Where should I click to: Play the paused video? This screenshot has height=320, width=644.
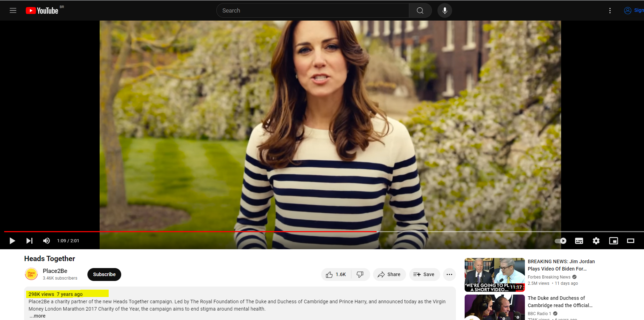tap(12, 241)
